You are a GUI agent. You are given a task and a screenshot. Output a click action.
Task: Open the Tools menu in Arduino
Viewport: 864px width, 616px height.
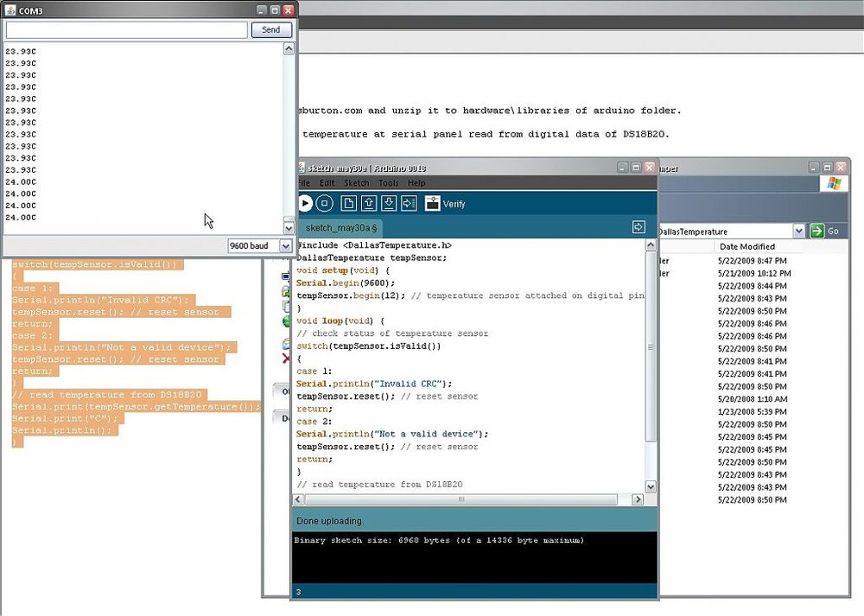tap(389, 183)
